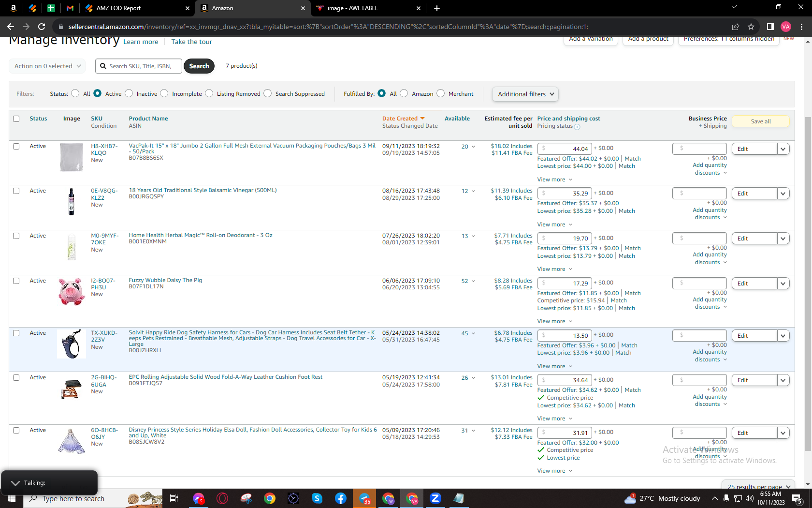Open a new browser tab

tap(437, 8)
